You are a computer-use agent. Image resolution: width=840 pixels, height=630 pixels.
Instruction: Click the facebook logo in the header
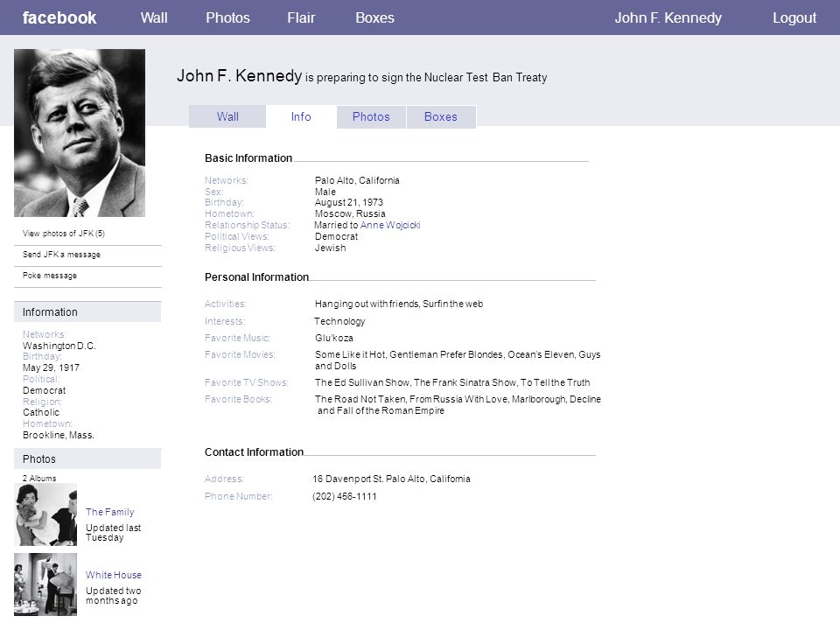tap(59, 17)
